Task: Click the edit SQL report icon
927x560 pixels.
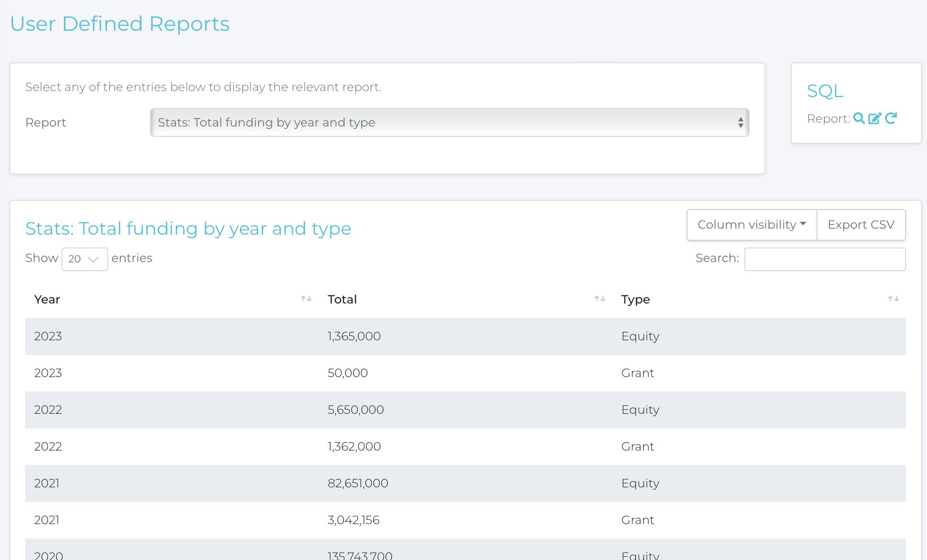Action: [x=875, y=118]
